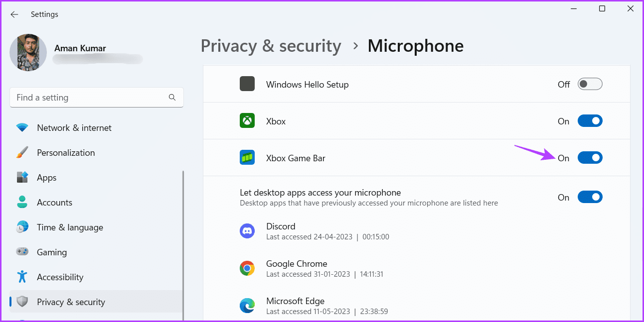Click the Windows Hello Setup app icon
The height and width of the screenshot is (322, 644).
pyautogui.click(x=247, y=84)
